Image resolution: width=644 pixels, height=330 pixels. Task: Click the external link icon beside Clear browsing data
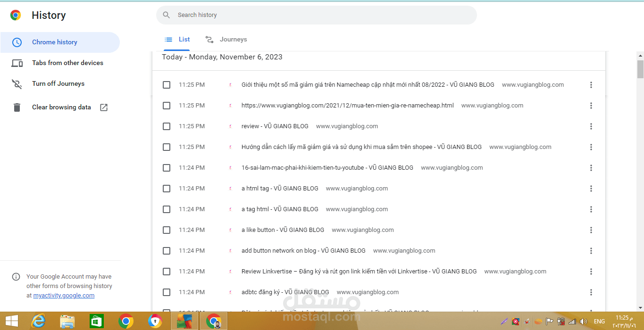104,107
